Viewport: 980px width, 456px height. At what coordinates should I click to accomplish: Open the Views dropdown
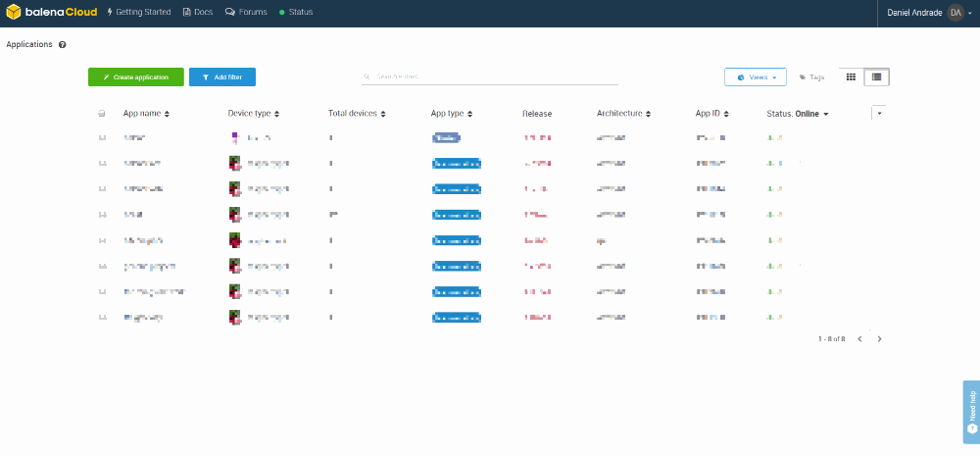tap(756, 76)
